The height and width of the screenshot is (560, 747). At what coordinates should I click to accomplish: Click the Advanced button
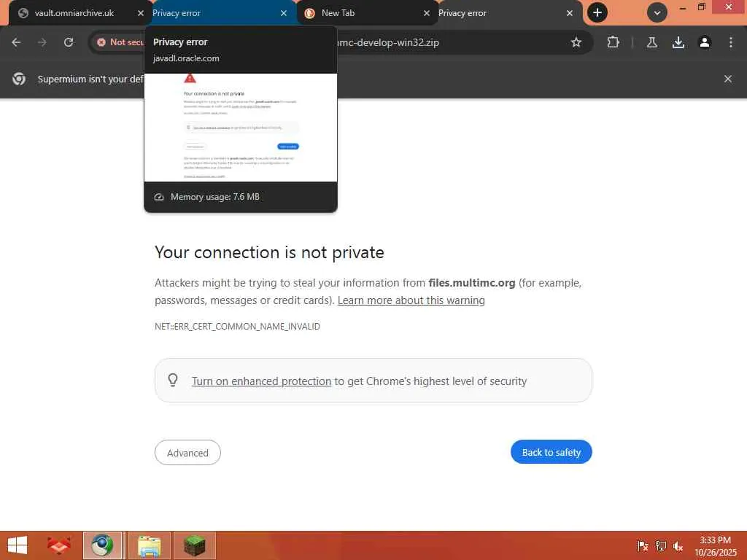(x=187, y=452)
